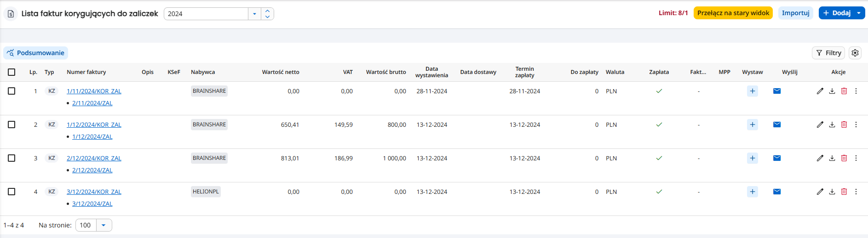
Task: Send invoice 1/11/2024/KOR_ZAL via envelope icon
Action: click(776, 91)
